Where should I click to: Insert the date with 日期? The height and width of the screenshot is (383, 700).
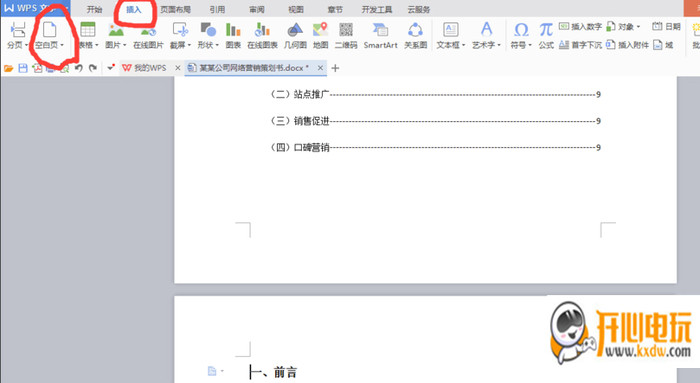pyautogui.click(x=666, y=27)
